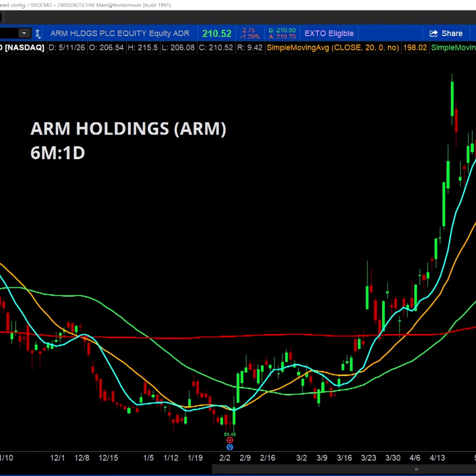
Task: Click the EXTO Eligible label
Action: [329, 33]
